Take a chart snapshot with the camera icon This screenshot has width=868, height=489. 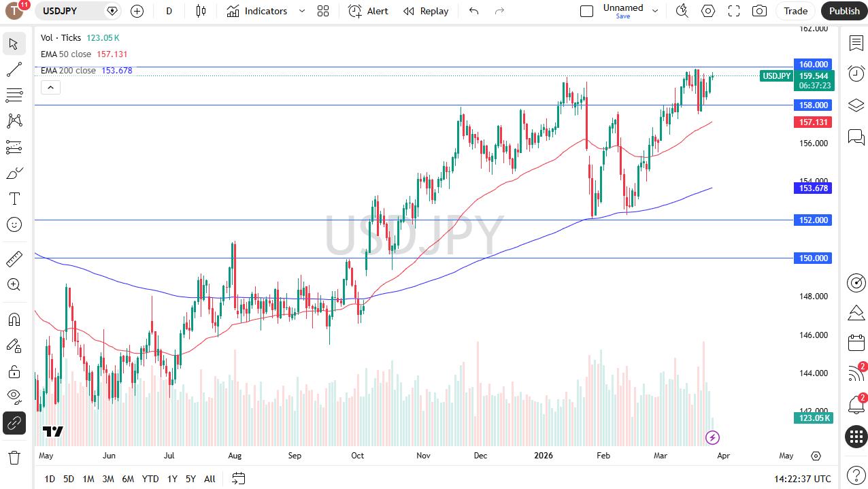click(758, 11)
